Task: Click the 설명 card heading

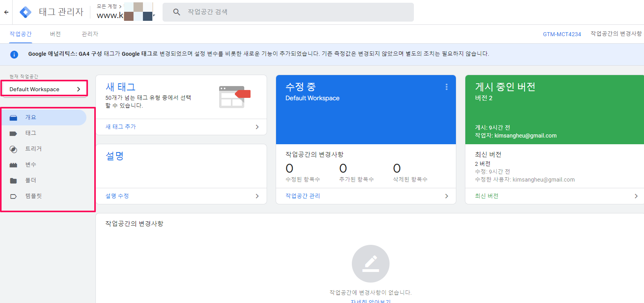Action: point(115,156)
